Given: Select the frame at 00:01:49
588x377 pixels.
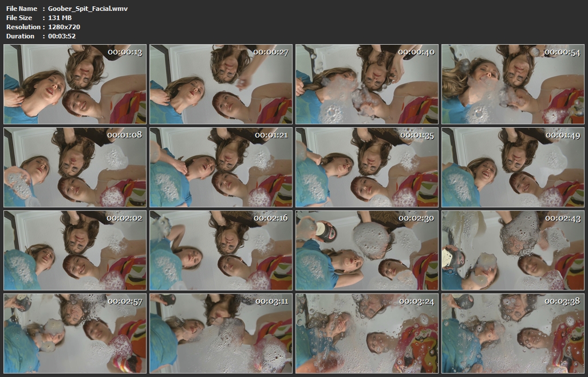Looking at the screenshot, I should [x=513, y=167].
